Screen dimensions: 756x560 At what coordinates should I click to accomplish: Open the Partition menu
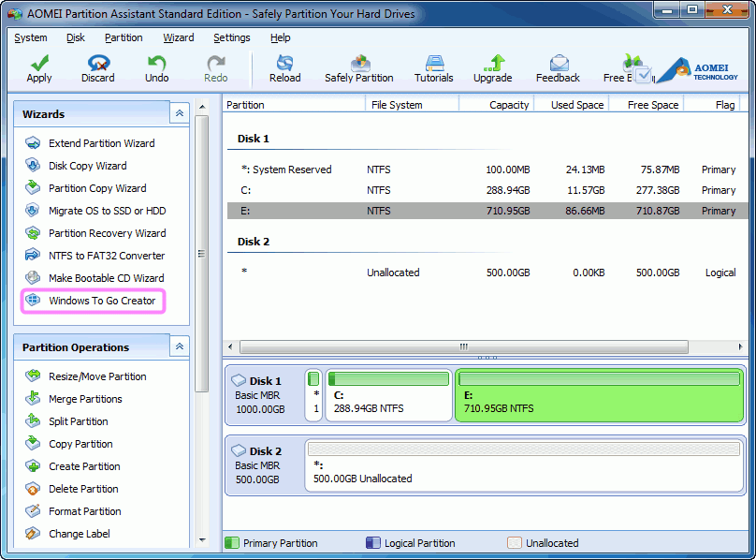click(124, 37)
